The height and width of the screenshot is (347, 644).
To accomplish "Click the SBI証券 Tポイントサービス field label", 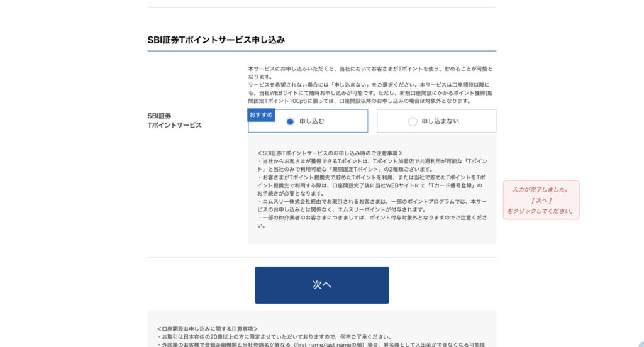I will 175,121.
